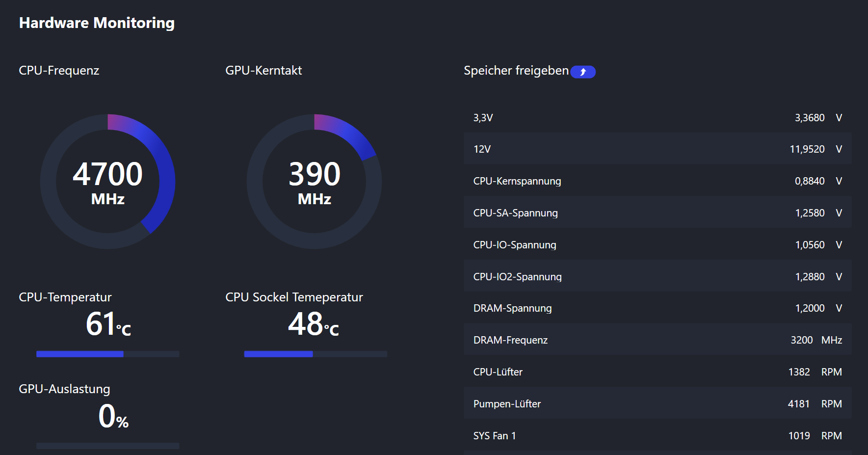Select the CPU-IO-Spannung row
The image size is (868, 455).
click(x=658, y=245)
